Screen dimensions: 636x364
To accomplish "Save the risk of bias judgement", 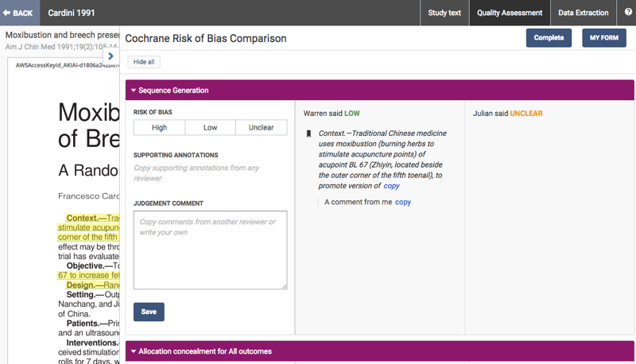I will click(x=149, y=312).
